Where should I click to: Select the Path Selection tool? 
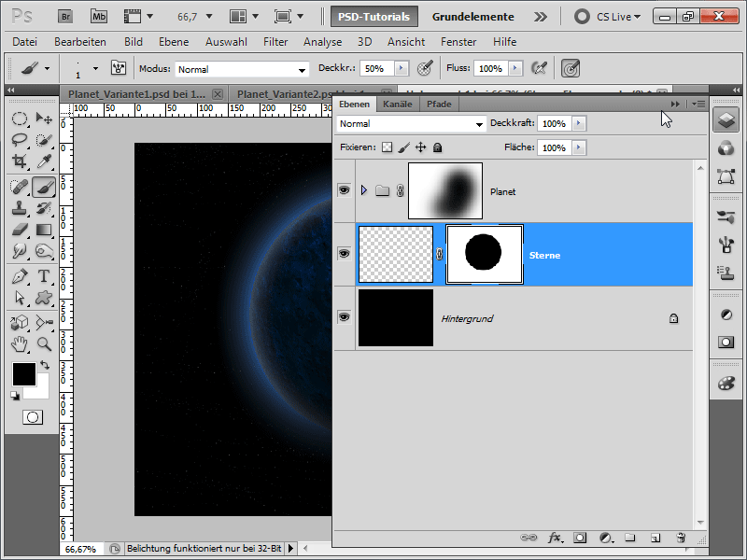click(19, 298)
